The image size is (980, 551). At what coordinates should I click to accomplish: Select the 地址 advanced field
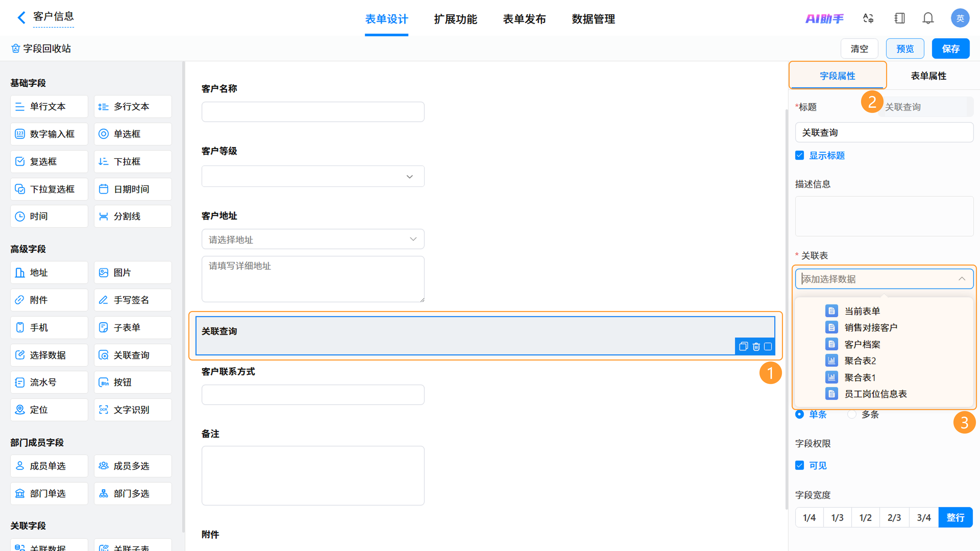(x=49, y=272)
